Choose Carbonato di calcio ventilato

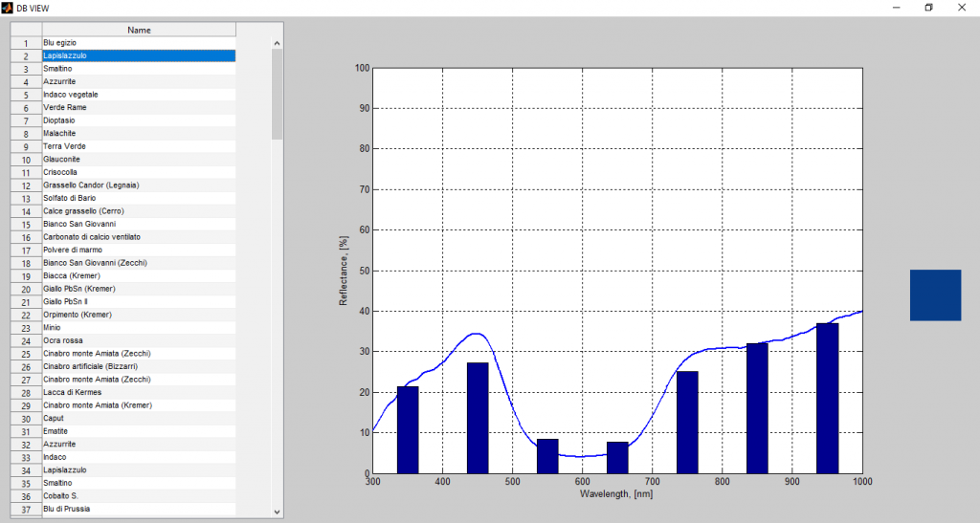(139, 237)
